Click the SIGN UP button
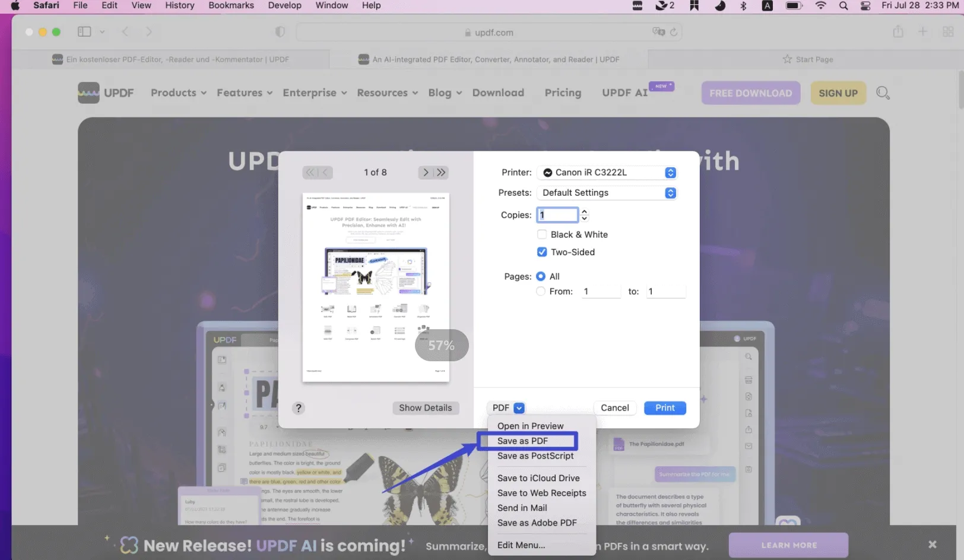Screen dimensions: 964x560 click(838, 93)
